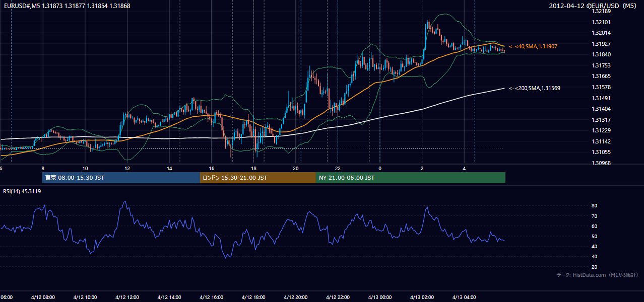Click price level 1.31840 on the axis

tap(601, 54)
